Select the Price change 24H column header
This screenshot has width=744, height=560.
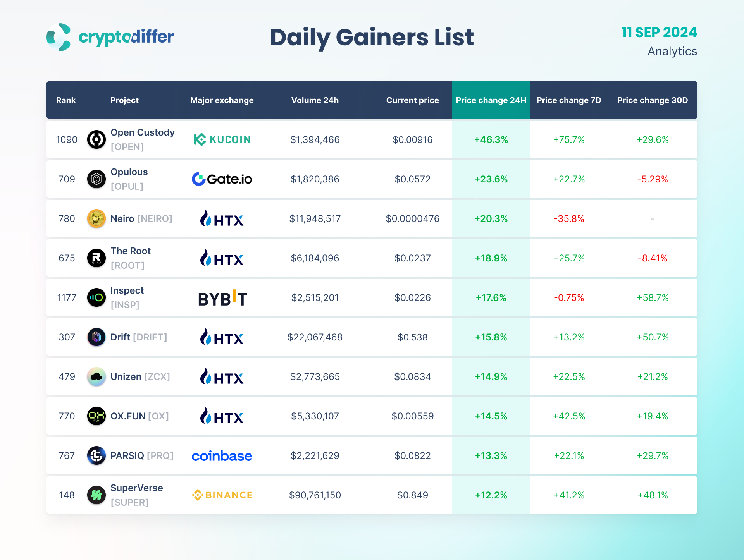(491, 100)
